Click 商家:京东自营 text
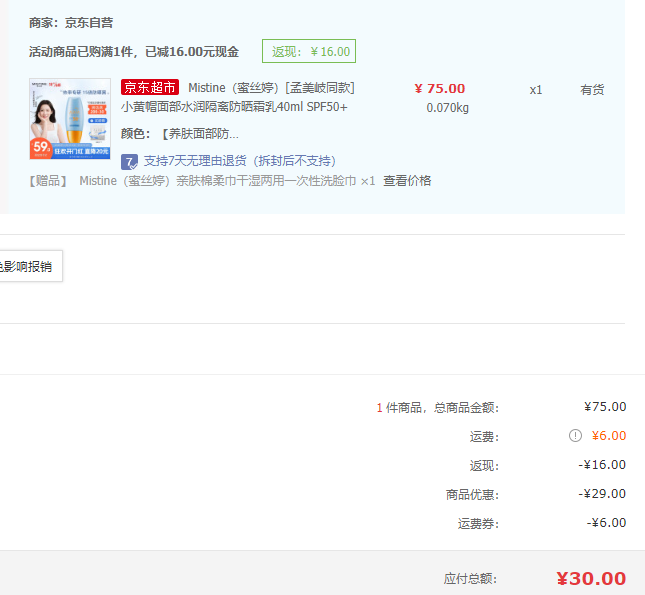This screenshot has height=595, width=645. click(71, 23)
